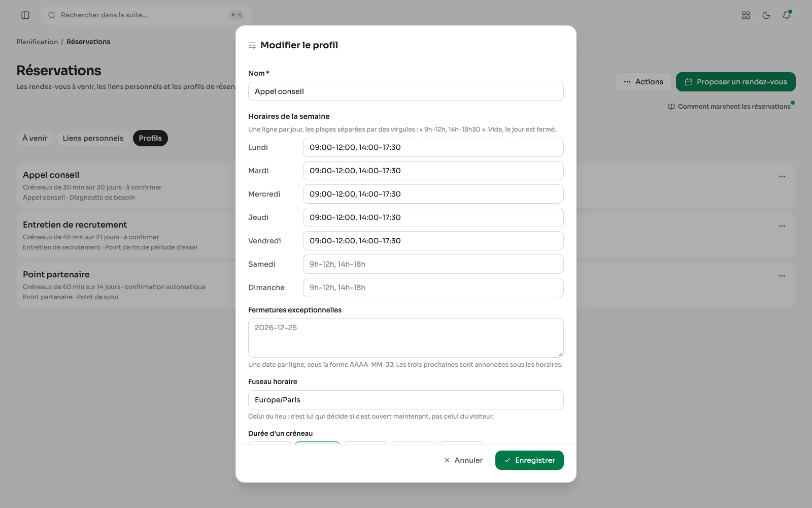Screen dimensions: 812x508
Task: Open the Actions menu
Action: (644, 82)
